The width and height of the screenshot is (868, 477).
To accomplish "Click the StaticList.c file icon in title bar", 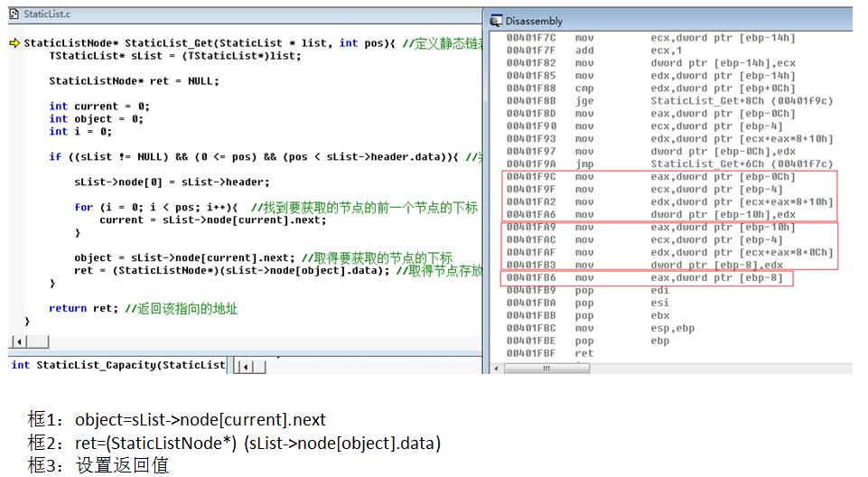I will point(14,14).
